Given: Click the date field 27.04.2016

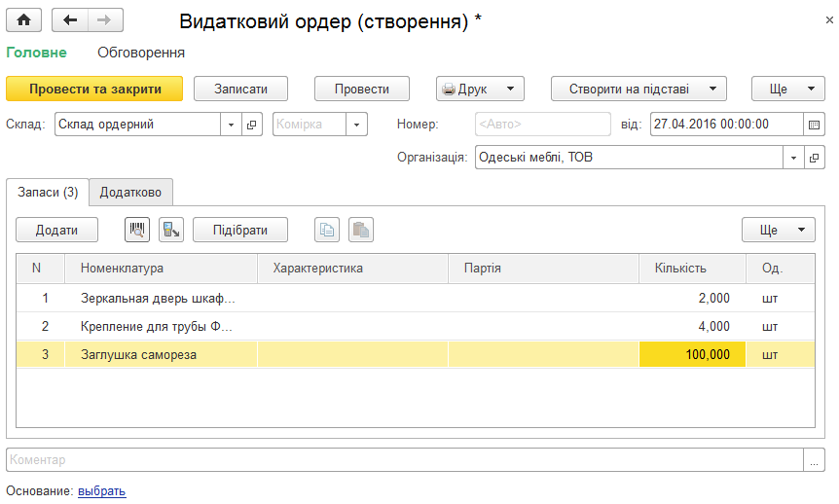Looking at the screenshot, I should click(727, 125).
